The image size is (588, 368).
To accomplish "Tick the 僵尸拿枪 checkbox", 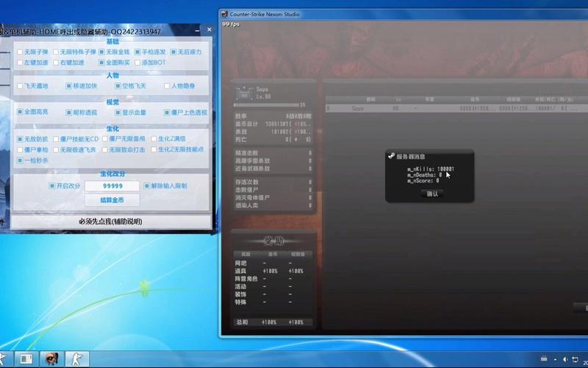I will coord(20,149).
